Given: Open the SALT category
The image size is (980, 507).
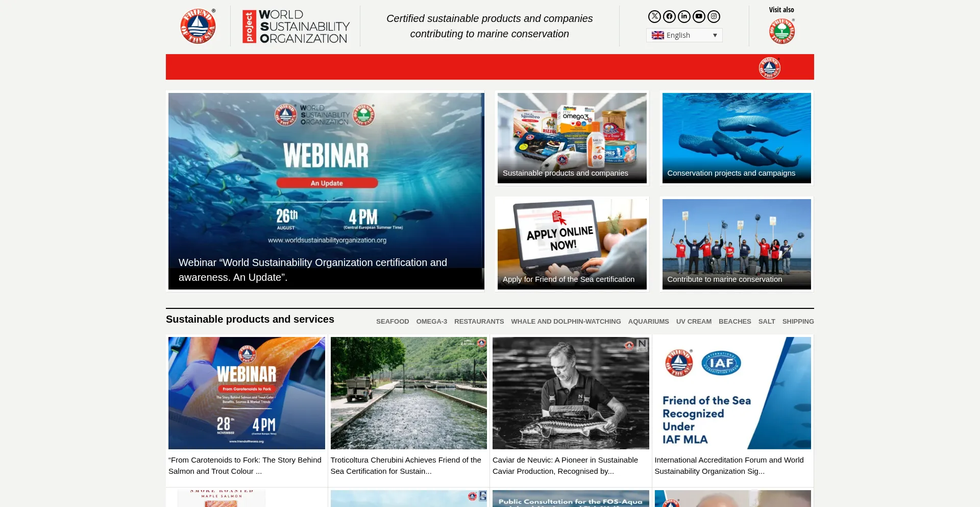Looking at the screenshot, I should click(767, 322).
